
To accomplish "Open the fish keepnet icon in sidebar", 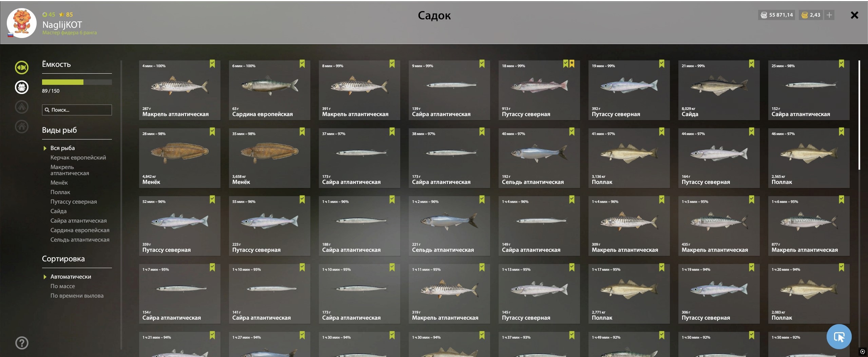I will [22, 67].
